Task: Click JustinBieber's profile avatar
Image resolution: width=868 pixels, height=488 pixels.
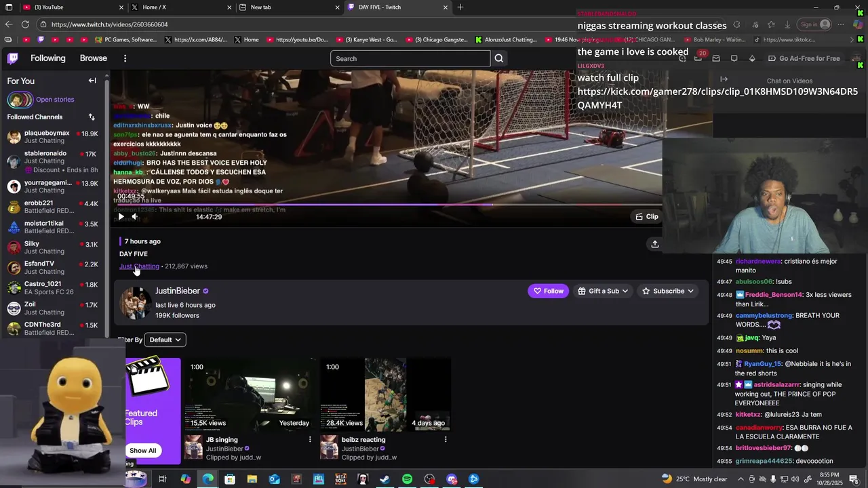Action: click(136, 303)
